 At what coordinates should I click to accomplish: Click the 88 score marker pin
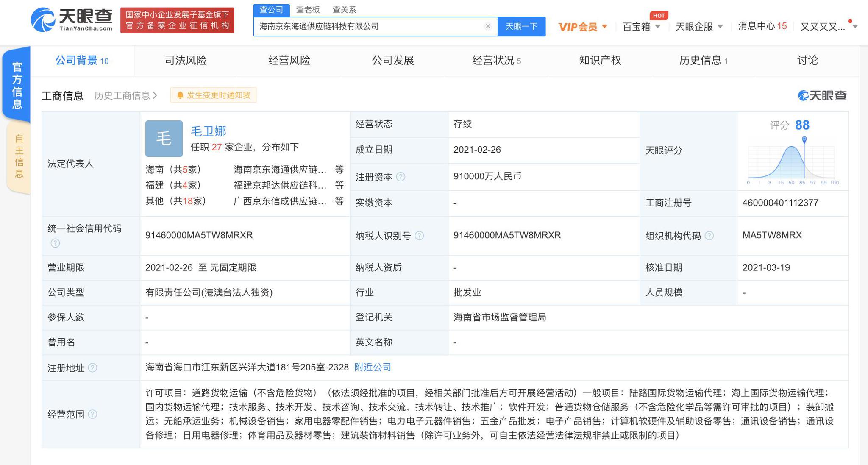pyautogui.click(x=804, y=139)
